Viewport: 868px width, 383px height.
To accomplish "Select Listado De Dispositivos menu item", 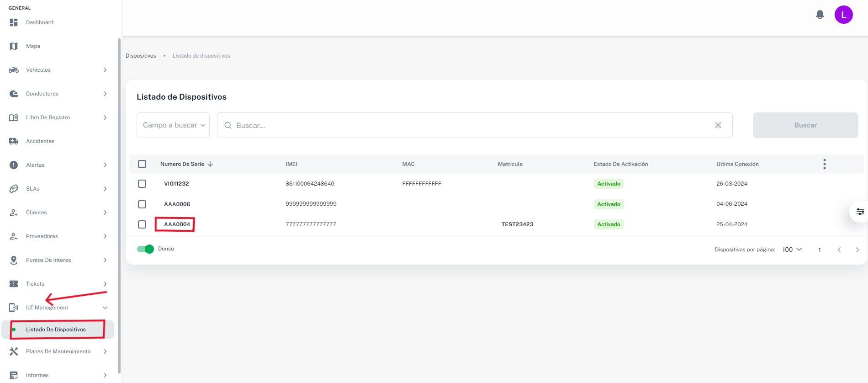I will coord(56,330).
